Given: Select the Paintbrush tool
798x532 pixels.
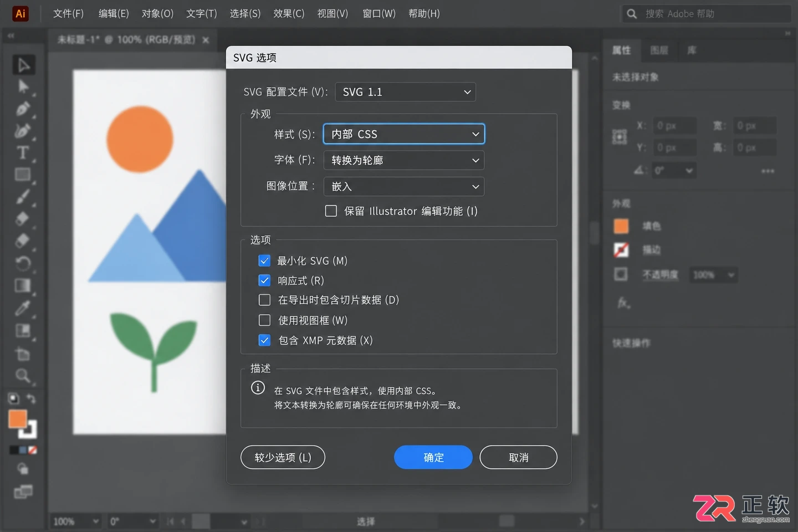Looking at the screenshot, I should pyautogui.click(x=23, y=197).
